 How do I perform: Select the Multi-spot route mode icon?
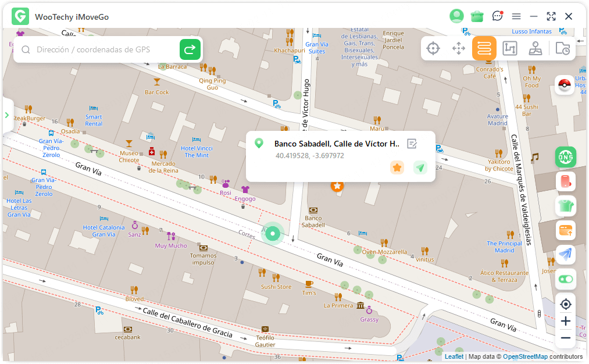(510, 49)
